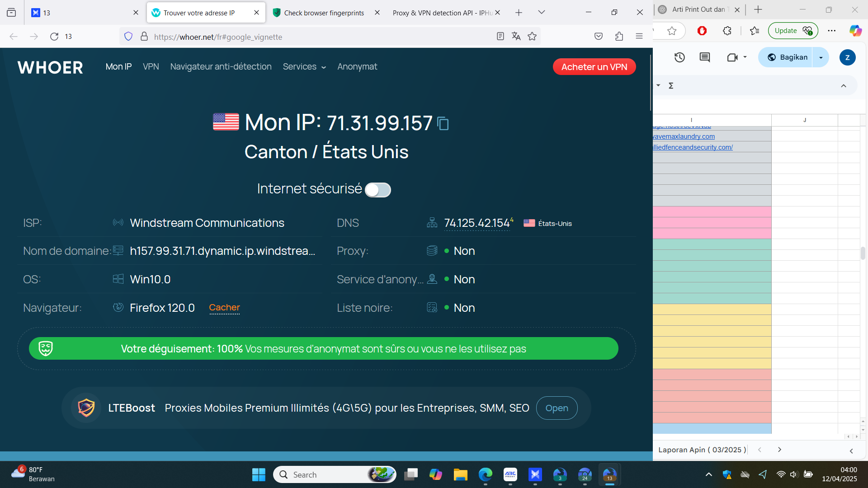868x488 pixels.
Task: Collapse the Sheets formula bar chevron
Action: (844, 86)
